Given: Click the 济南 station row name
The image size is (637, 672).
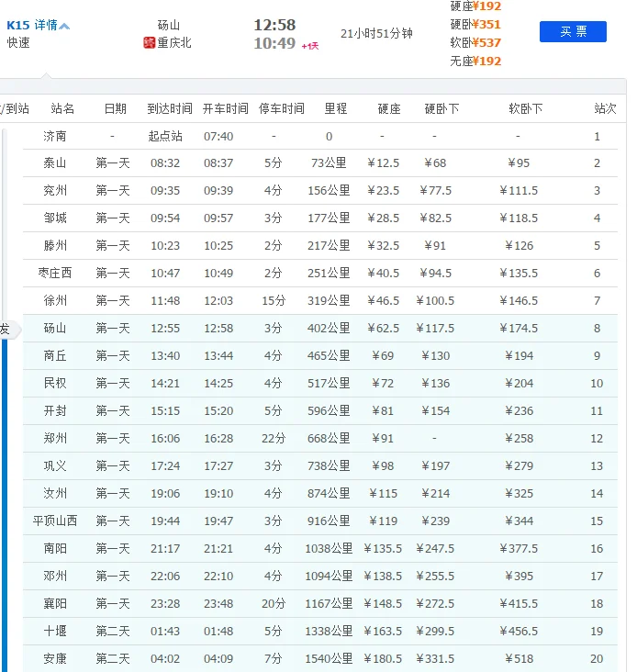Looking at the screenshot, I should click(x=55, y=136).
